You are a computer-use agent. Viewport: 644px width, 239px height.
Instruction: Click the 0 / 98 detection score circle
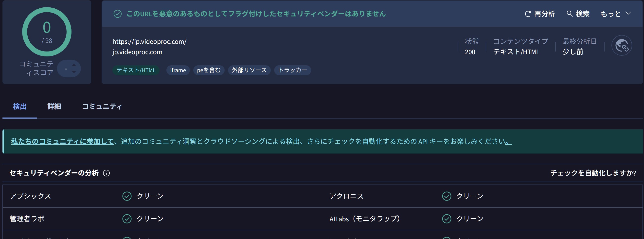click(x=47, y=32)
